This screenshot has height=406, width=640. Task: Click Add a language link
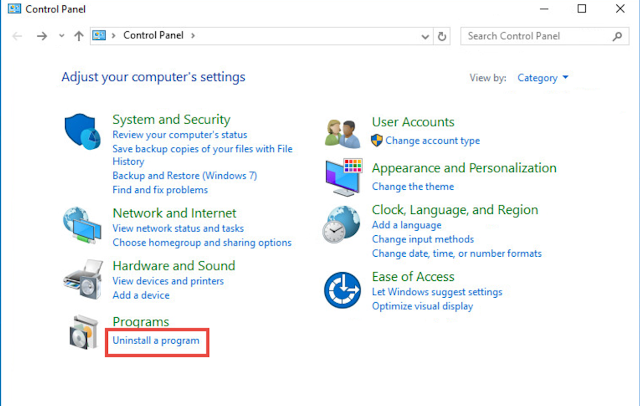[x=407, y=225]
